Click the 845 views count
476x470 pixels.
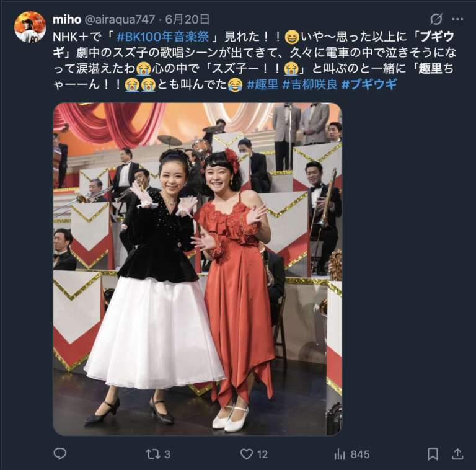tap(360, 454)
